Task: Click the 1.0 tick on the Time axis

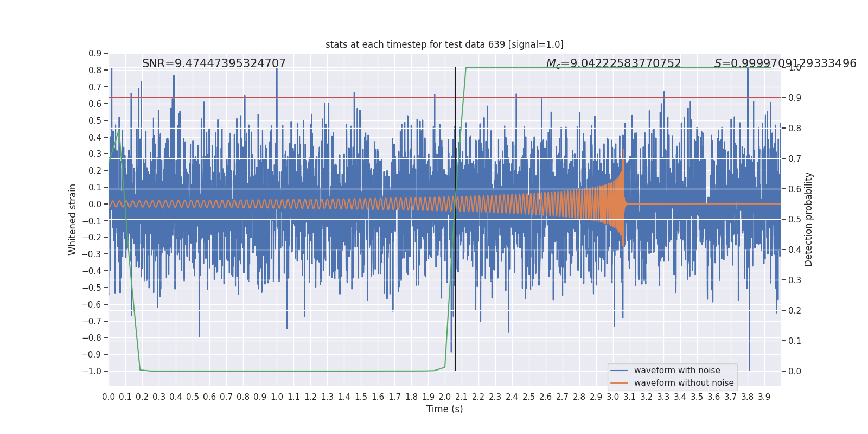Action: [277, 397]
